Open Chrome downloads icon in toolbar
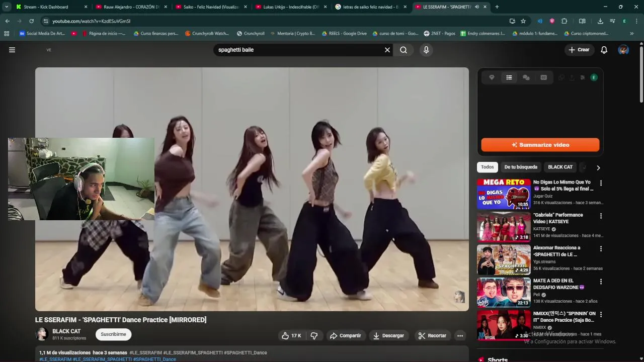Viewport: 644px width, 362px height. pyautogui.click(x=600, y=21)
